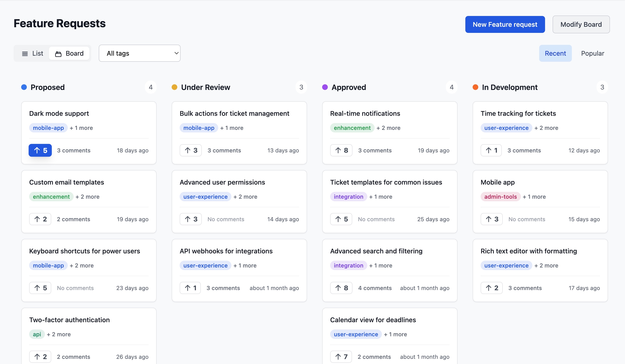The height and width of the screenshot is (364, 625).
Task: Upvote Calendar view for deadlines
Action: coord(341,357)
